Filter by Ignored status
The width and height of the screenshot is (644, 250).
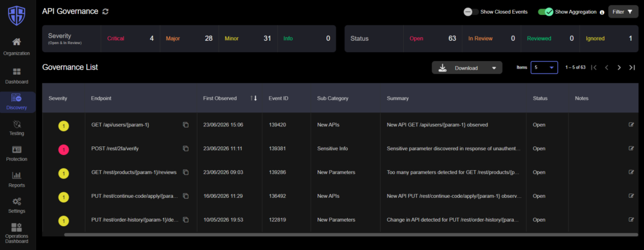point(609,38)
